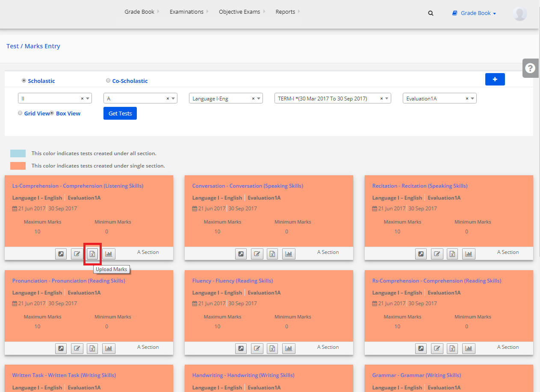Edit the Conversation (Speaking Skills) test
The height and width of the screenshot is (392, 540).
click(257, 254)
